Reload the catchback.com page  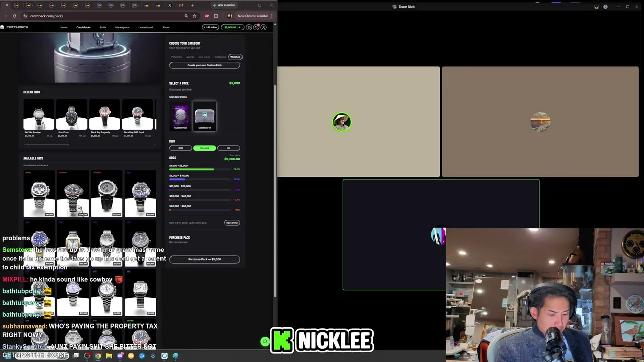[x=14, y=16]
